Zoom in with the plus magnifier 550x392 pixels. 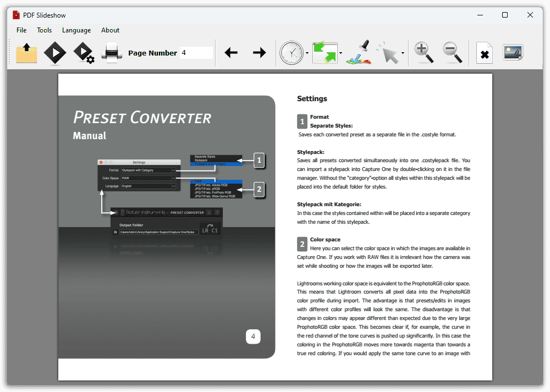click(x=424, y=53)
